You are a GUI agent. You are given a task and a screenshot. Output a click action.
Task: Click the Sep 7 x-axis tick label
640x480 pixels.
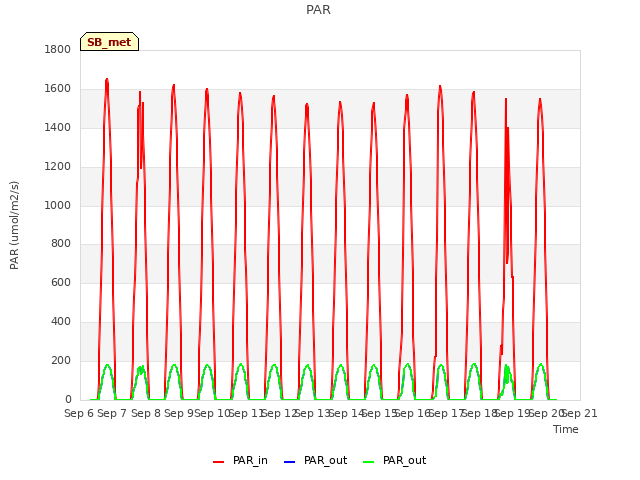point(112,413)
